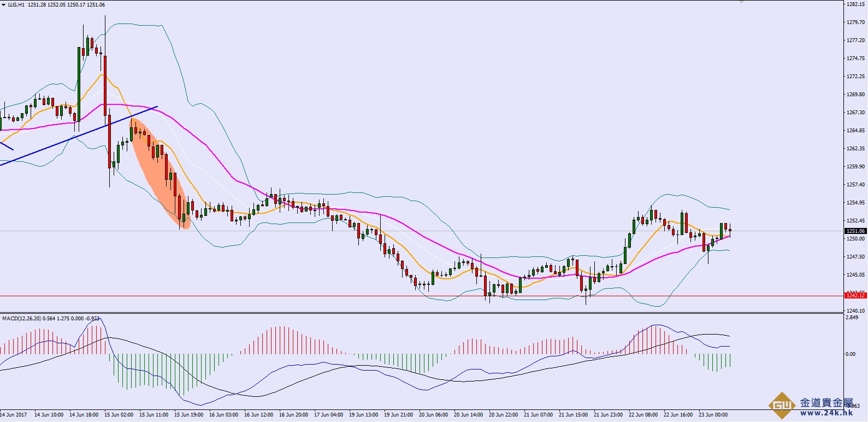The image size is (868, 422).
Task: Click the 1245.05 price scale label
Action: tap(855, 275)
